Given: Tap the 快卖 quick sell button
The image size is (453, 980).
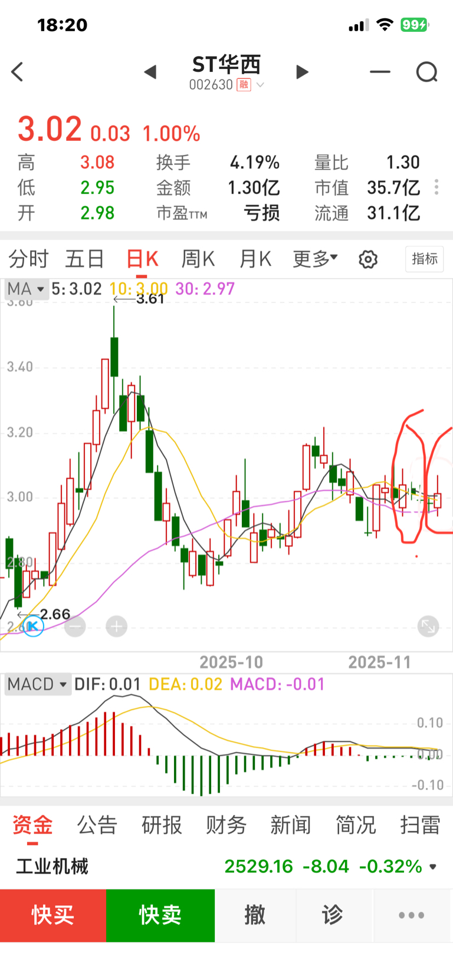Looking at the screenshot, I should 160,915.
